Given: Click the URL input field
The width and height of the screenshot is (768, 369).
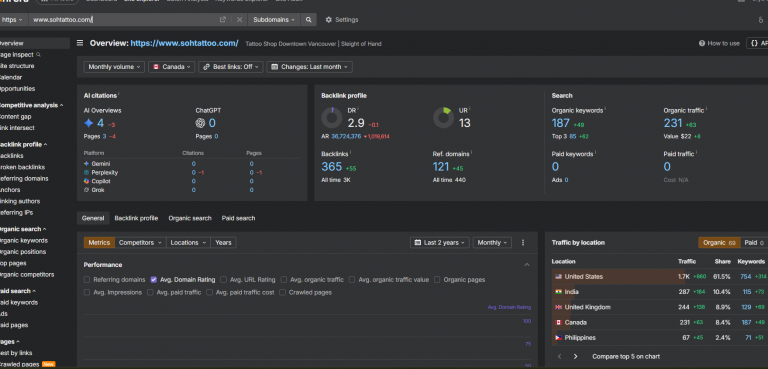Looking at the screenshot, I should tap(122, 20).
